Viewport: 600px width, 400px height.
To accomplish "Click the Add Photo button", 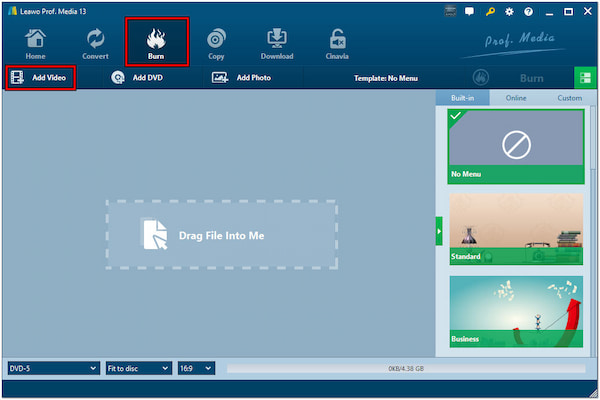I will point(242,77).
